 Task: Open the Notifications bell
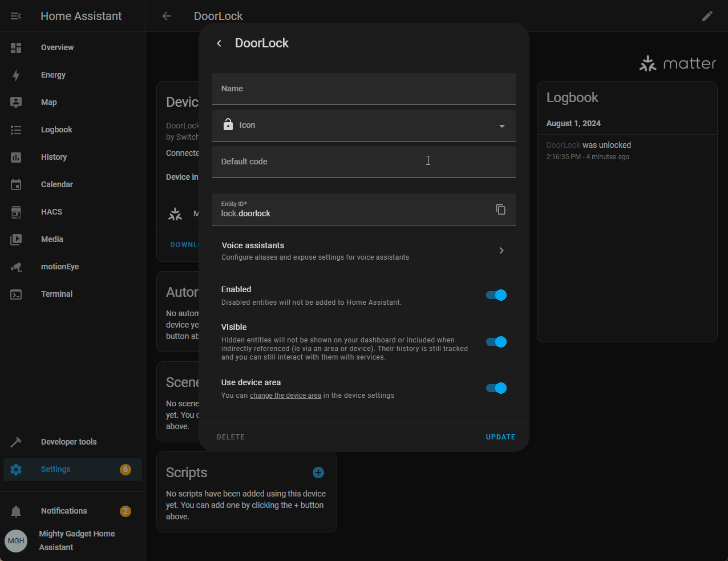tap(16, 511)
